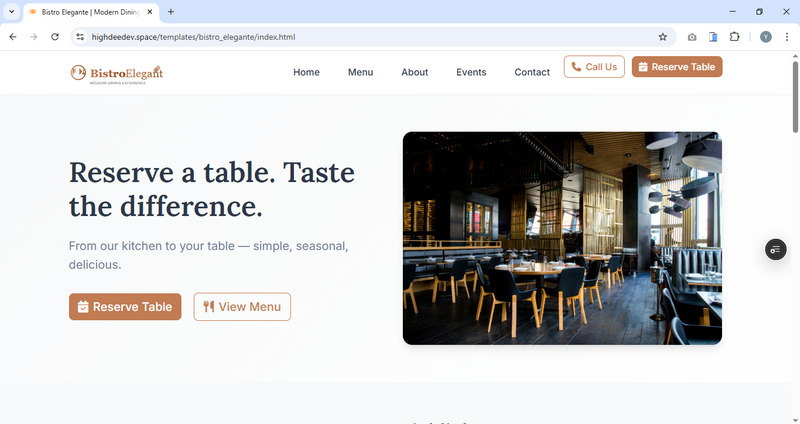800x424 pixels.
Task: Open the Menu nav link
Action: click(361, 72)
